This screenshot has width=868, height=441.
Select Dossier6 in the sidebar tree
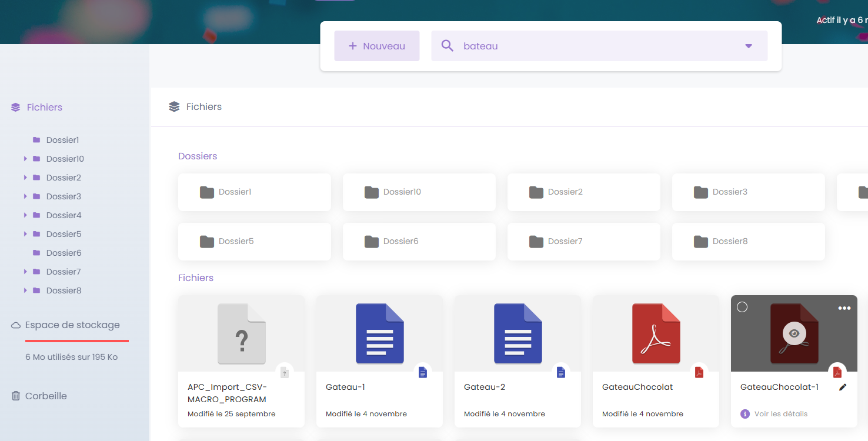[64, 253]
